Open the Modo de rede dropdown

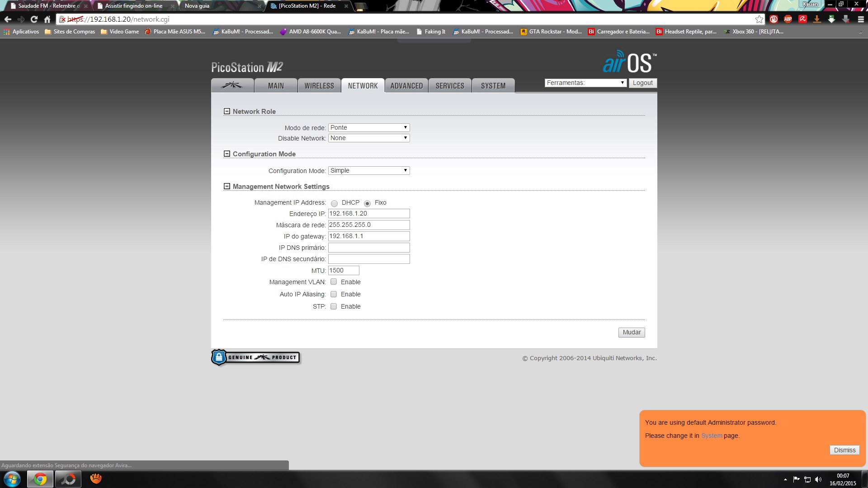tap(369, 127)
